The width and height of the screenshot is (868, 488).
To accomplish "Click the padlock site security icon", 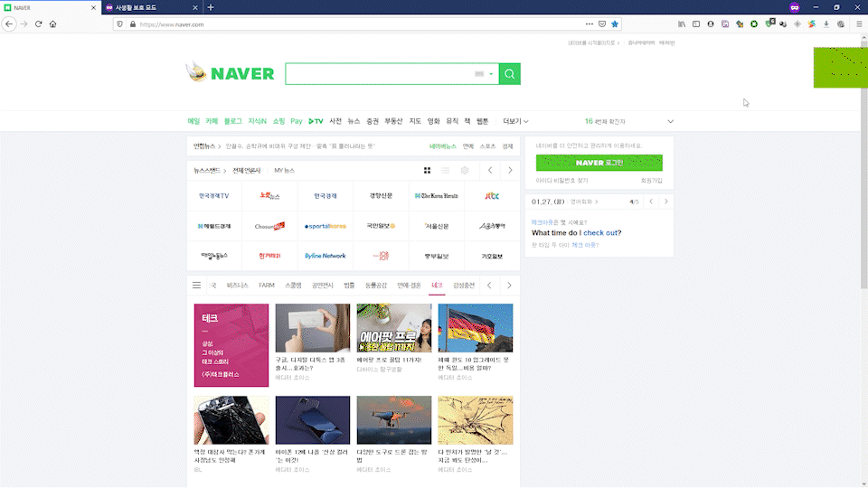I will tap(133, 24).
